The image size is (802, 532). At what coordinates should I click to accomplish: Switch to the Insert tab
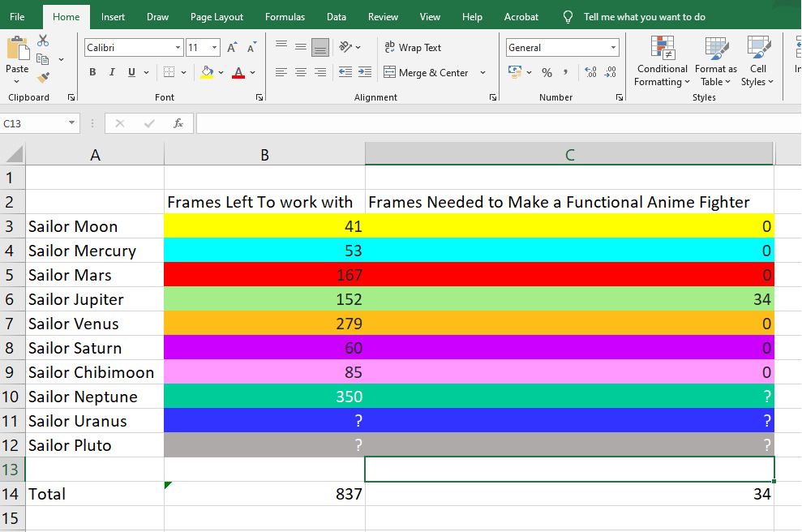coord(113,17)
